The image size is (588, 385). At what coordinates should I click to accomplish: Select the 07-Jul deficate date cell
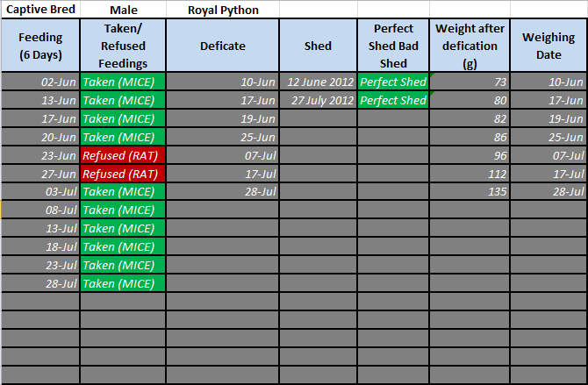tap(223, 155)
